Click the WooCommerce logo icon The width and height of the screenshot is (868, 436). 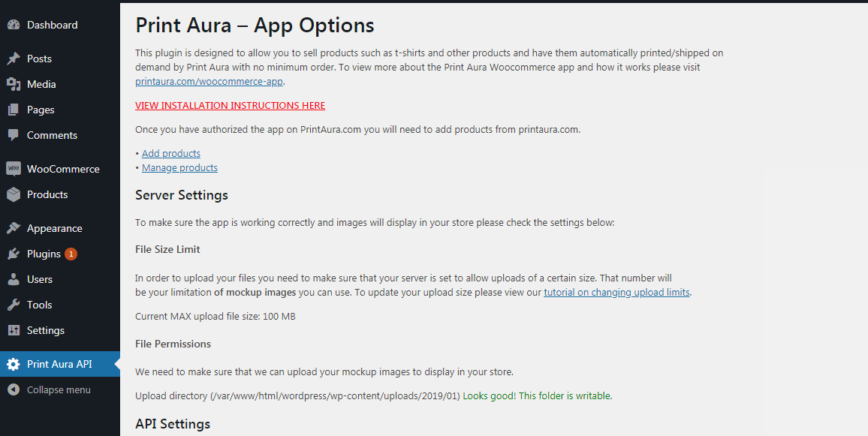14,169
